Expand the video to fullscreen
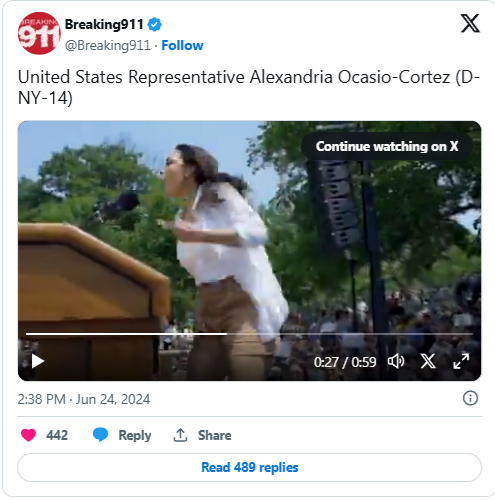 [x=461, y=361]
